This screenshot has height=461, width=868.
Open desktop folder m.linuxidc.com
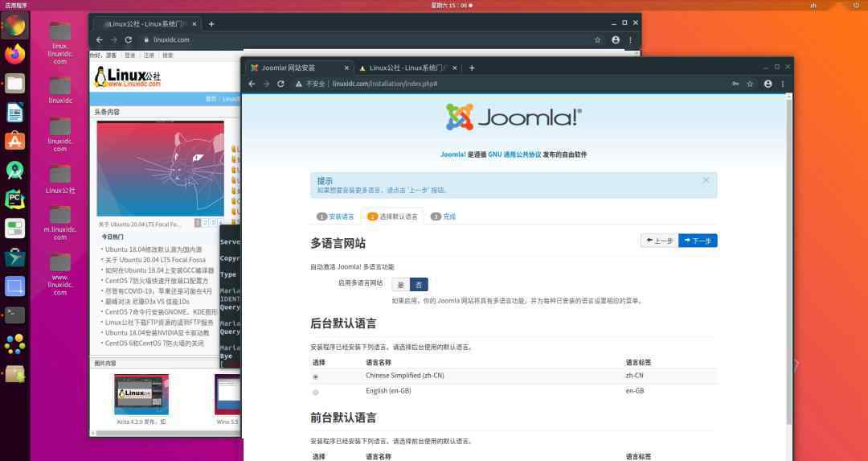coord(60,223)
